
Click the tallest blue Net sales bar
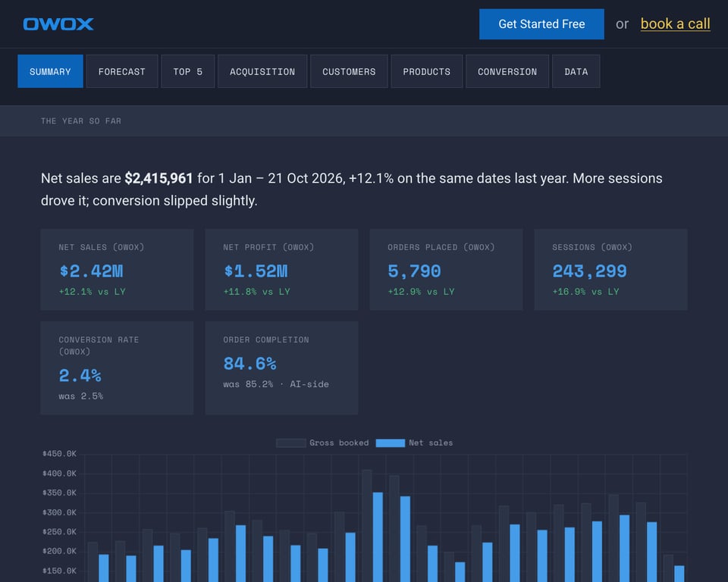[378, 537]
